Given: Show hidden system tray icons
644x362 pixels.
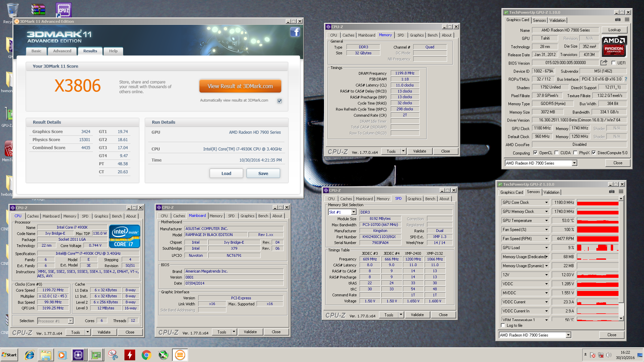Looking at the screenshot, I should tap(585, 355).
